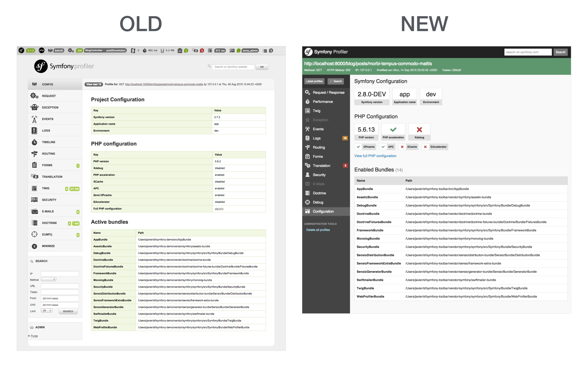Click the timer clock icon showing 401 ms
Viewport: 588px width, 369px height.
click(x=145, y=51)
